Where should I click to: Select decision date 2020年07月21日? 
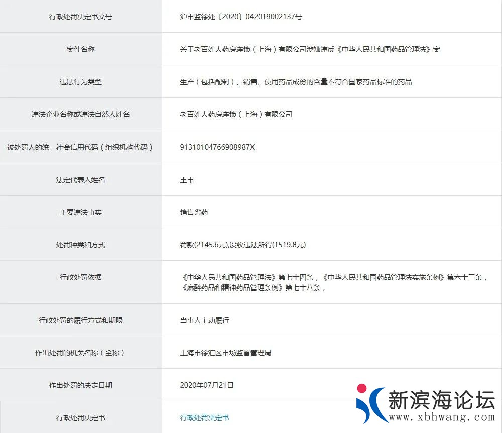coord(207,385)
